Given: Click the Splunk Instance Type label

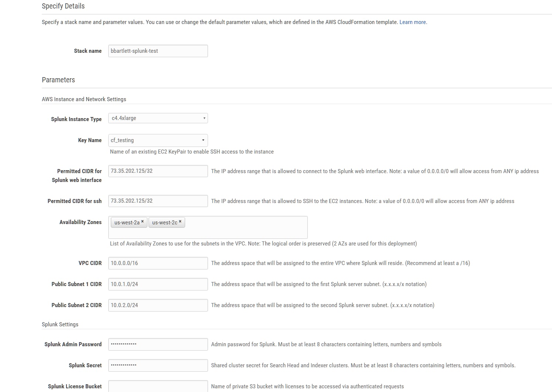Looking at the screenshot, I should pos(76,119).
